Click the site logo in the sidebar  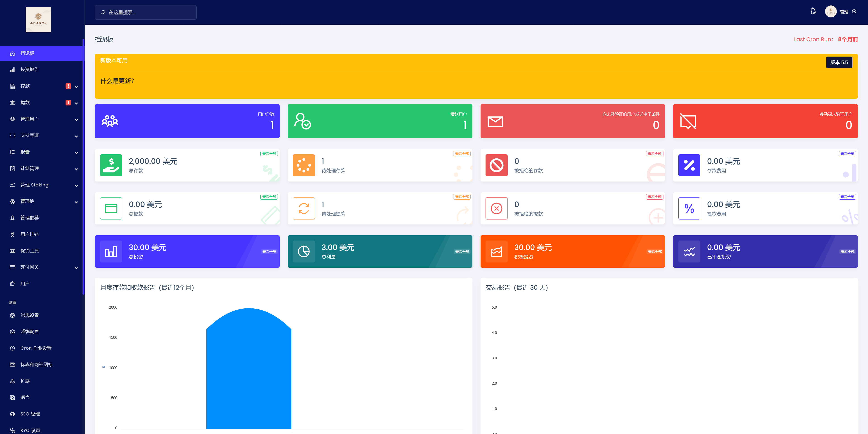[38, 19]
